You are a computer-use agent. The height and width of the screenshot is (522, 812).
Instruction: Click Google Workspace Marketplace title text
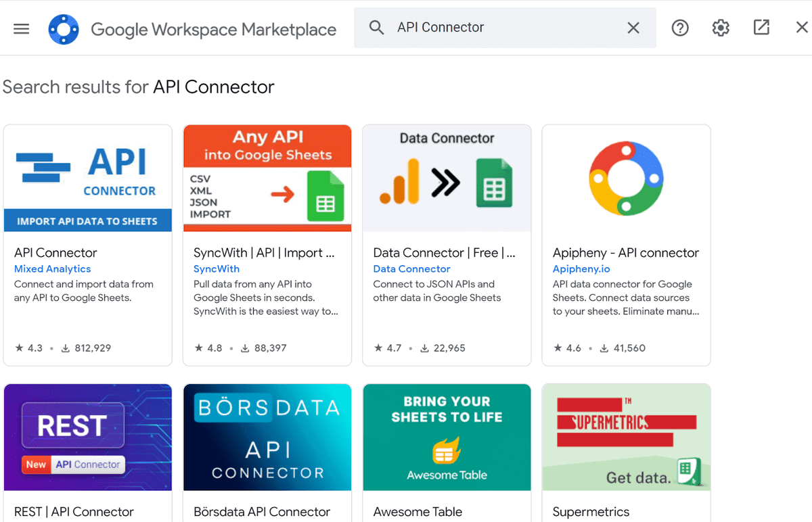pyautogui.click(x=213, y=30)
